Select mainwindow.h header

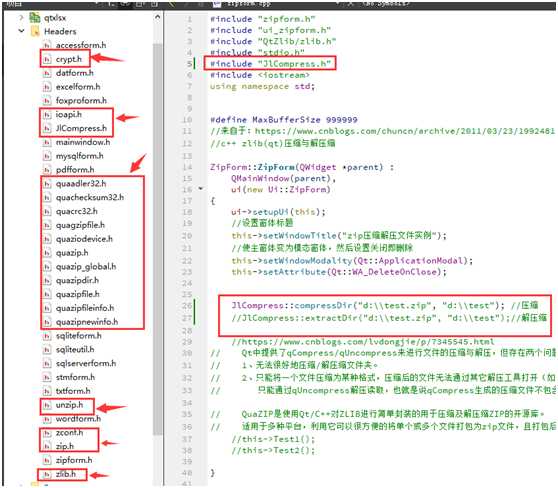[x=83, y=142]
